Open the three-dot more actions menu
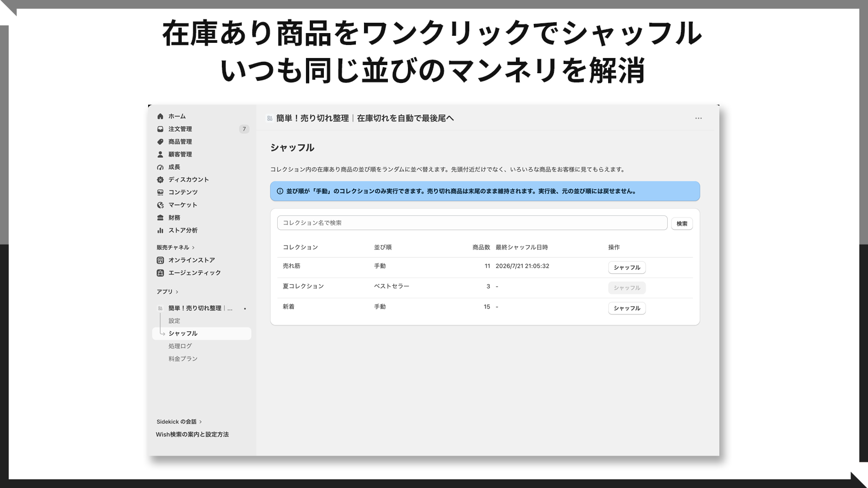This screenshot has height=488, width=868. [698, 118]
